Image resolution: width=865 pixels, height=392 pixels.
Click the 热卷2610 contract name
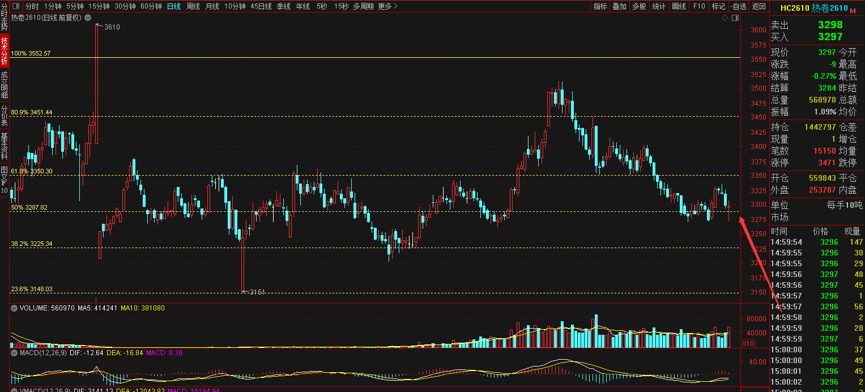[829, 8]
